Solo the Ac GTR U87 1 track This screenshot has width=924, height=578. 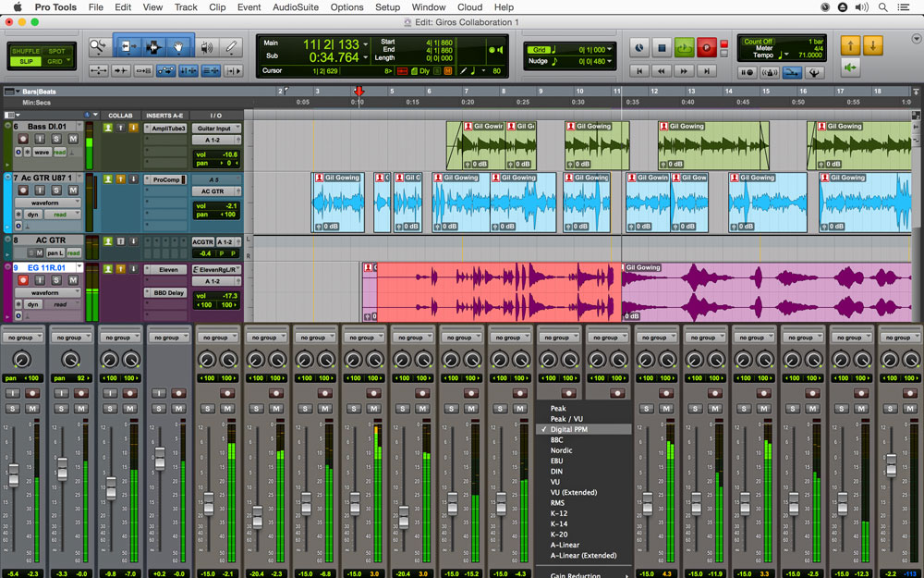tap(56, 190)
